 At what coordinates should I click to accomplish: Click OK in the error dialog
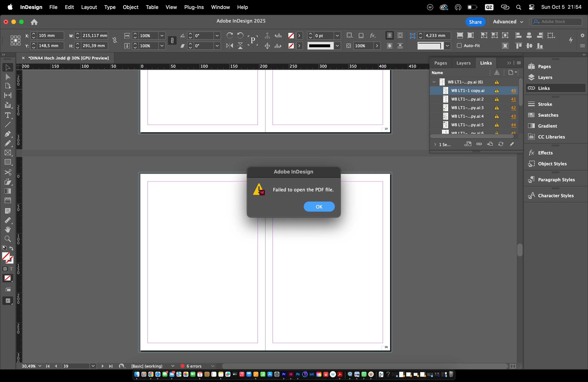319,207
